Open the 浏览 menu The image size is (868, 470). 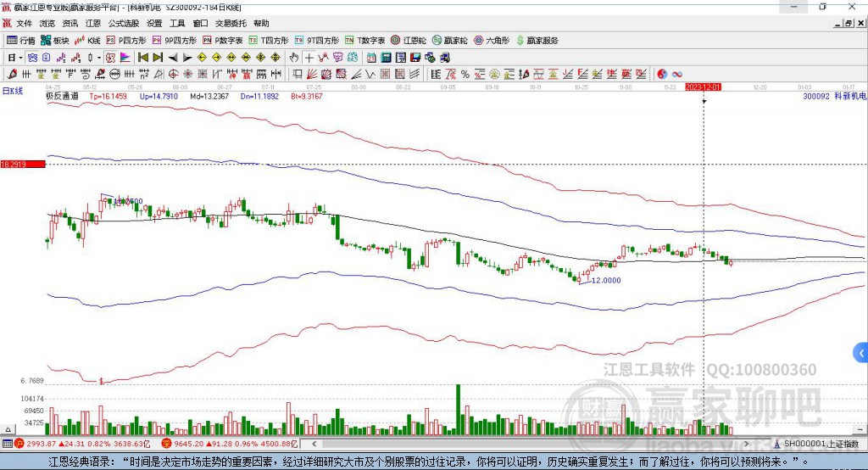[47, 23]
